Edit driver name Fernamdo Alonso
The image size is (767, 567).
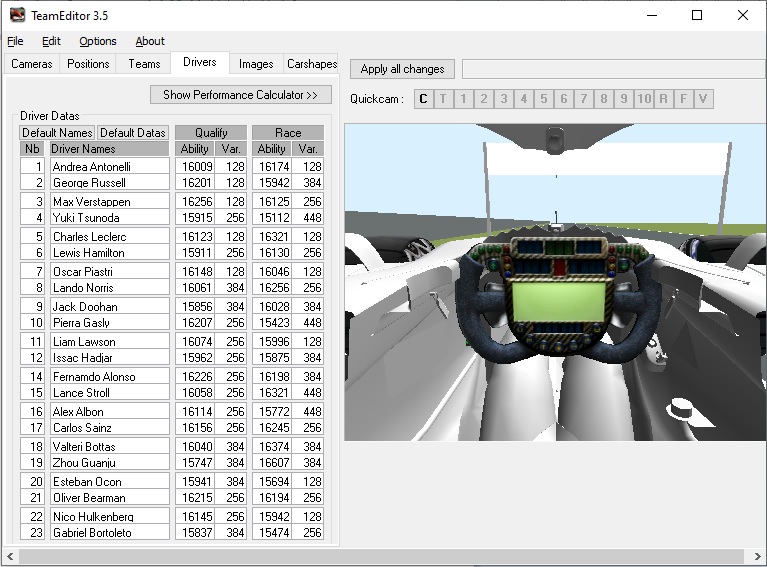[110, 377]
